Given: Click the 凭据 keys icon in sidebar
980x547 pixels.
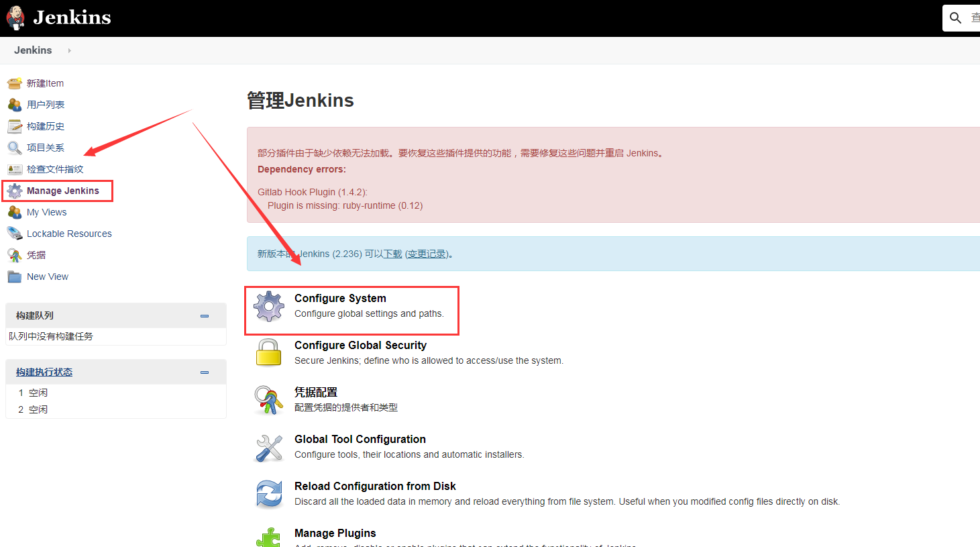Looking at the screenshot, I should (x=14, y=255).
